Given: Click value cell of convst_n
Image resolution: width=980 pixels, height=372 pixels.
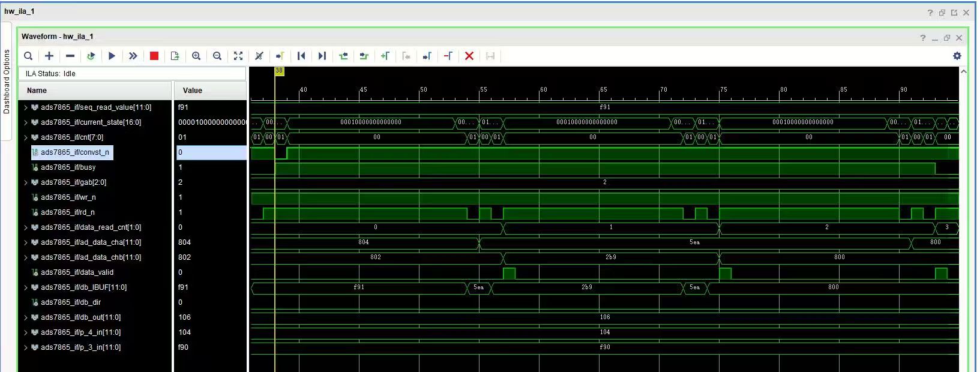Looking at the screenshot, I should (x=211, y=152).
